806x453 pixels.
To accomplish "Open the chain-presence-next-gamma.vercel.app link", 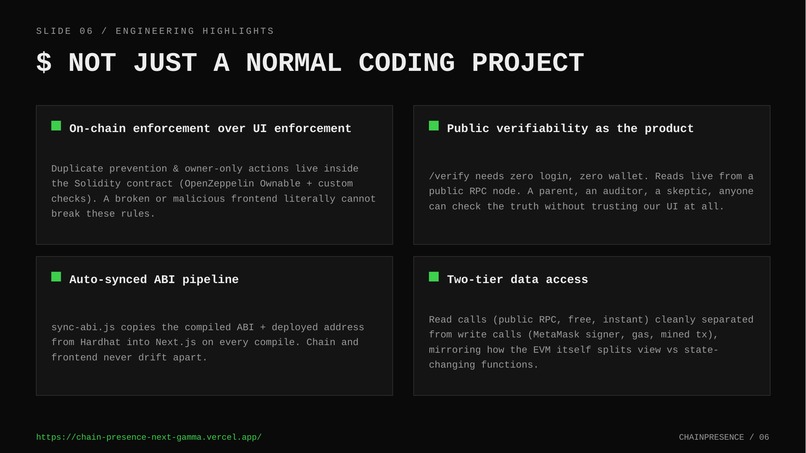I will (149, 437).
